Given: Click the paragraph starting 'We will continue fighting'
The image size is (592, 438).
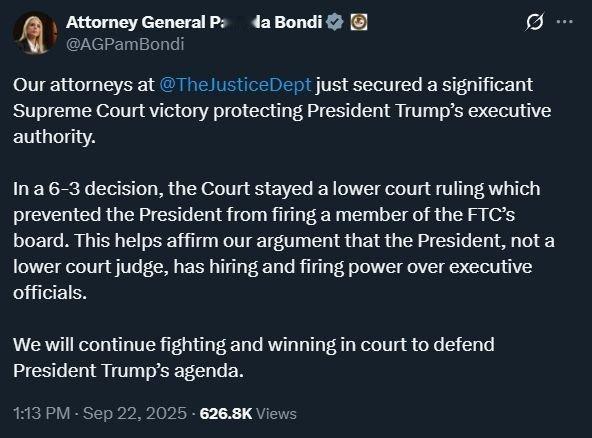Looking at the screenshot, I should (254, 357).
